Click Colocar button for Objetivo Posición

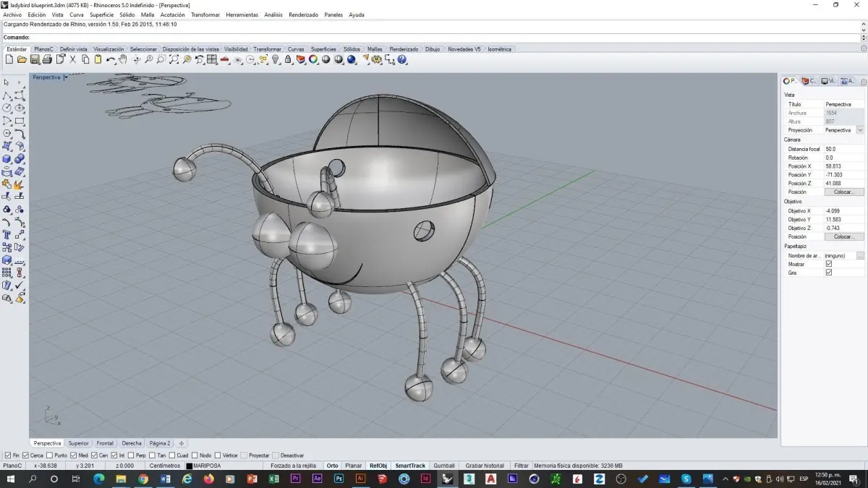click(844, 237)
